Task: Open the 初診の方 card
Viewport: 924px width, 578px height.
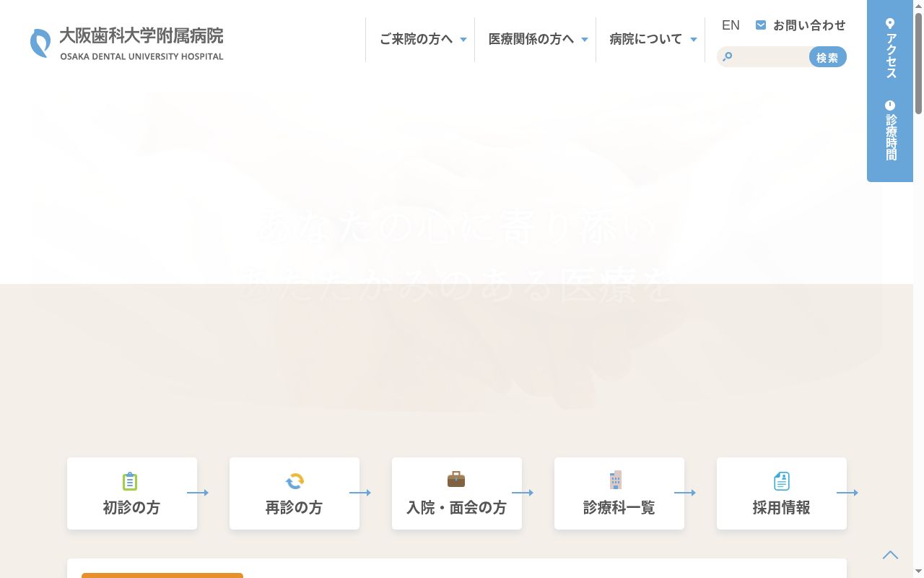Action: click(132, 493)
